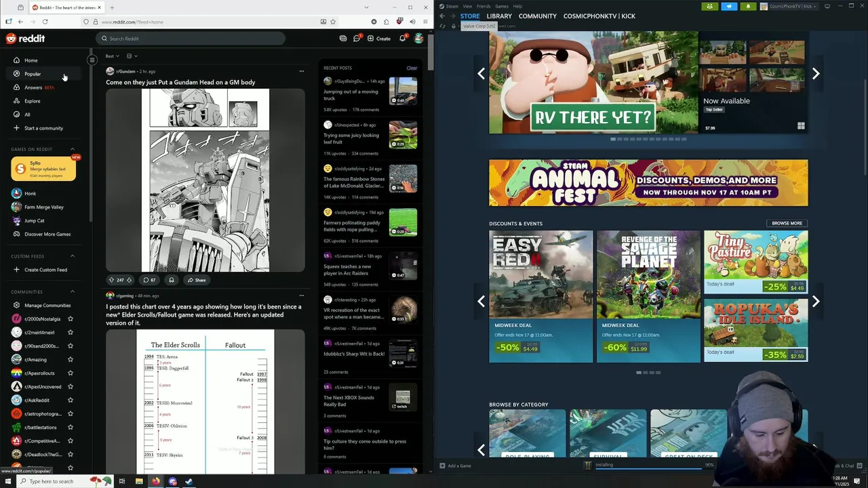Open Steam notifications bell button
Image resolution: width=868 pixels, height=488 pixels.
pyautogui.click(x=749, y=6)
